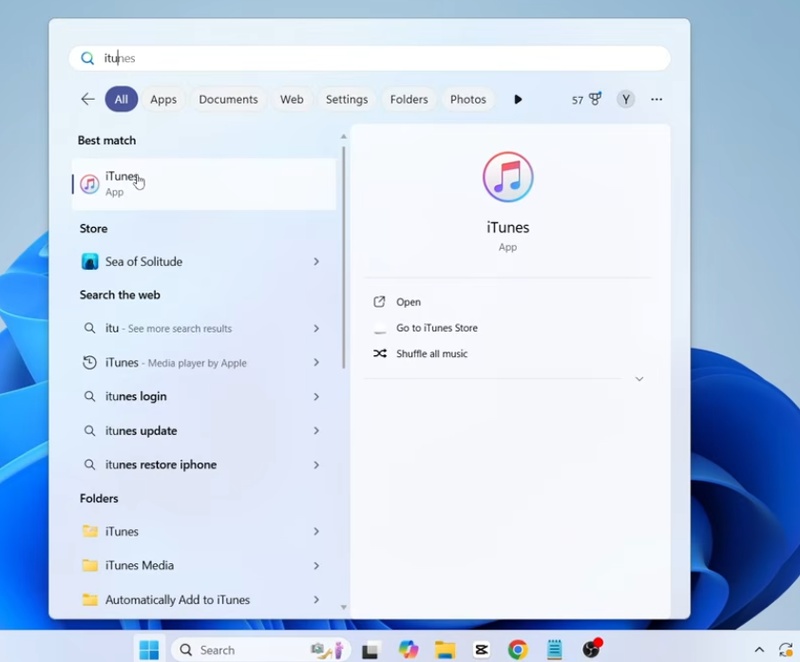Viewport: 800px width, 662px height.
Task: Select the Photos filter tab
Action: 468,99
